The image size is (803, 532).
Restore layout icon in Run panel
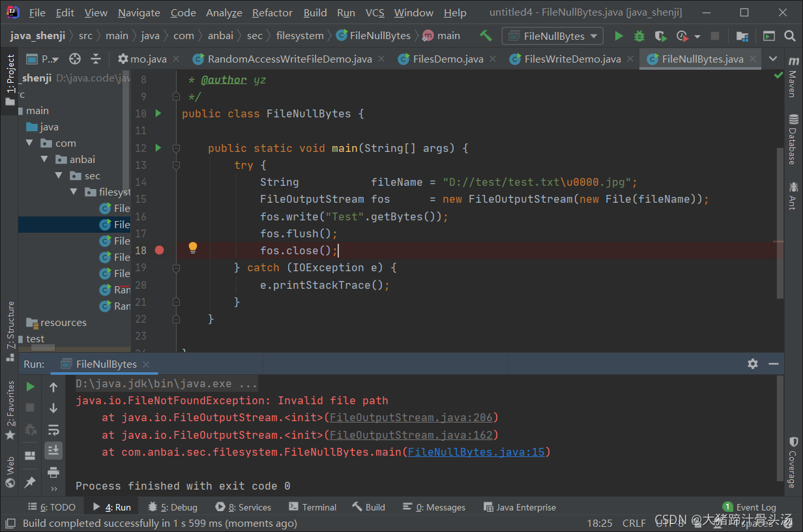pos(30,456)
